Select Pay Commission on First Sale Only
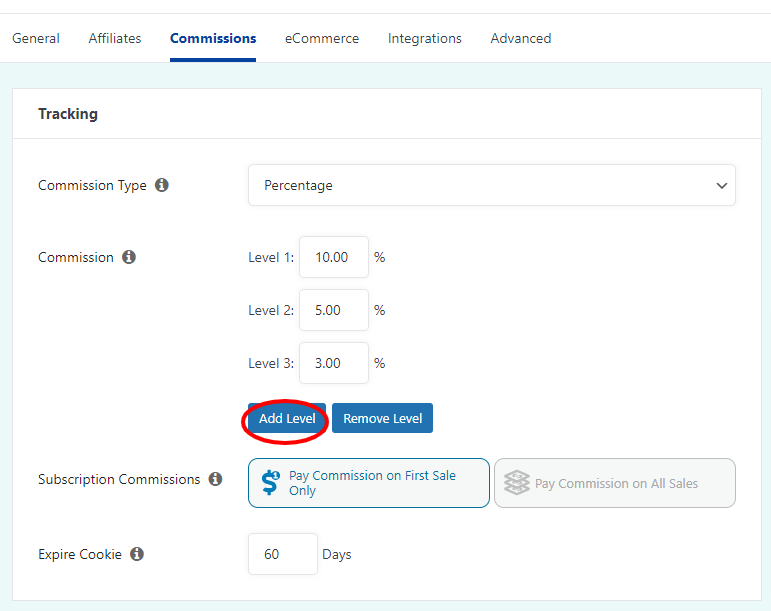 tap(369, 483)
